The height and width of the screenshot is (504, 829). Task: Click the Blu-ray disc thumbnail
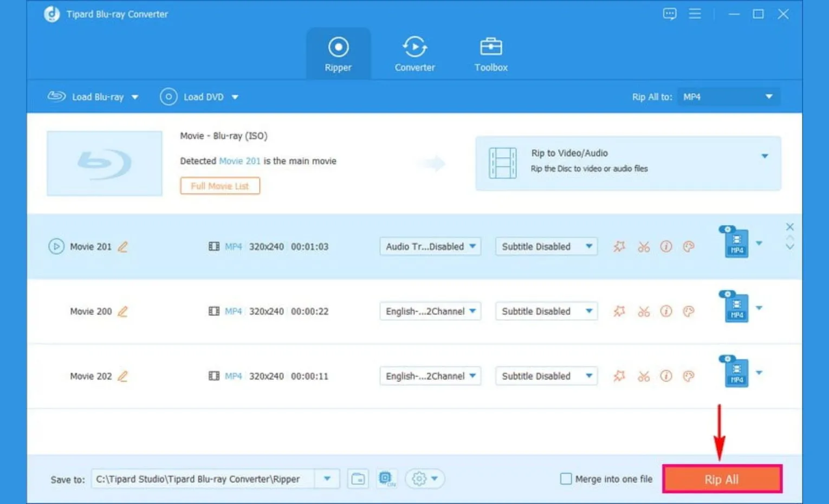pos(105,163)
